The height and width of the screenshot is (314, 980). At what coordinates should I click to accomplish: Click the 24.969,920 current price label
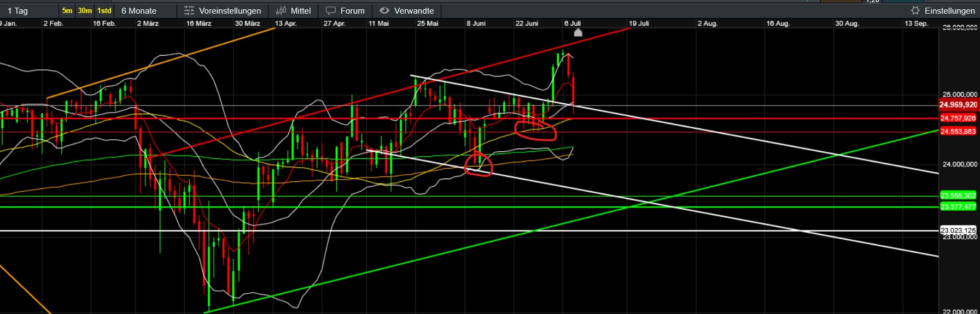958,105
